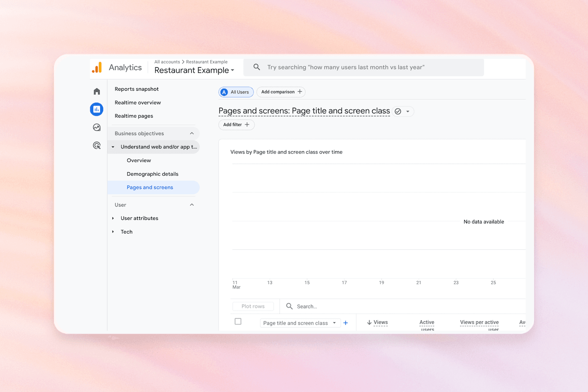Expand the User attributes tree arrow
Screen dimensions: 588x392
[x=113, y=218]
